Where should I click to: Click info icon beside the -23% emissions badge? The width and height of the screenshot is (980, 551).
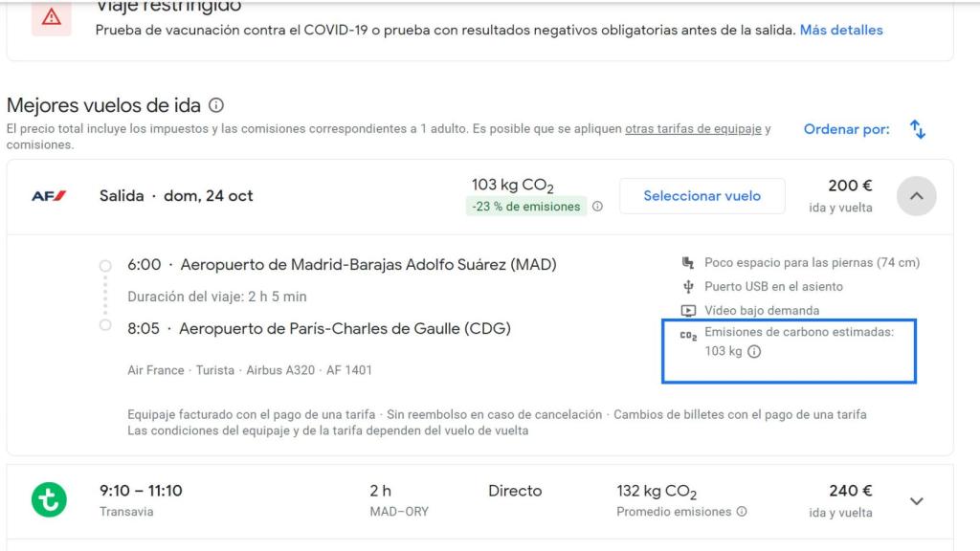coord(599,206)
